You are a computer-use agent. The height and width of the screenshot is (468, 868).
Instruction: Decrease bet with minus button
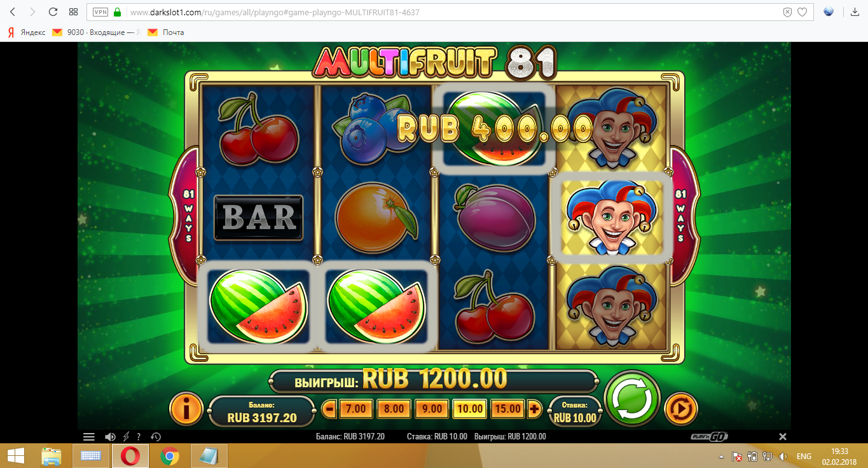click(329, 409)
